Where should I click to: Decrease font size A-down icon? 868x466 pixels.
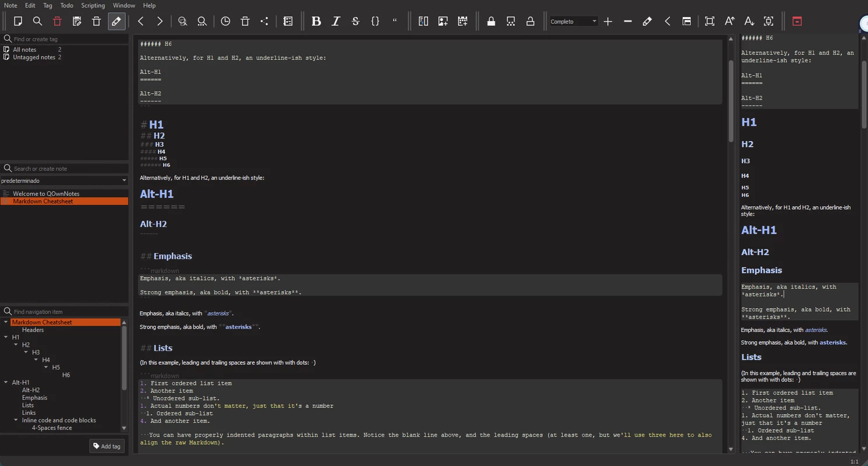tap(749, 22)
